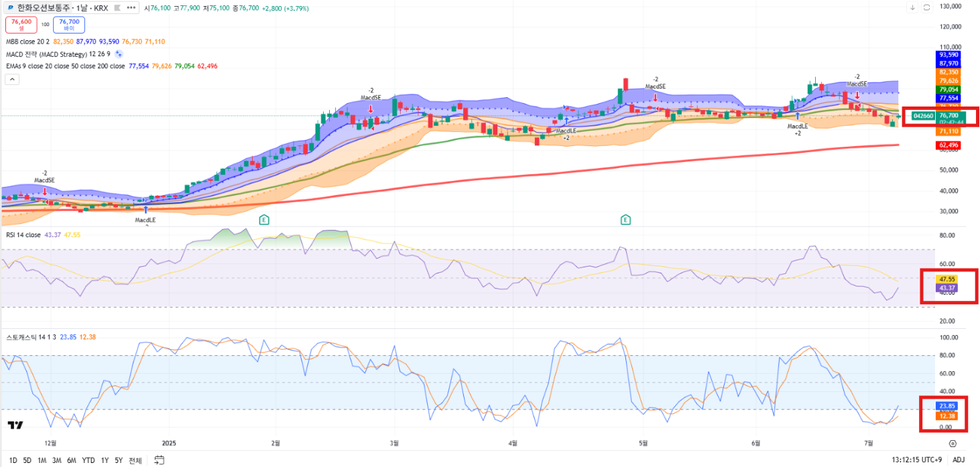Click the circular arrows sync icon top right

(x=927, y=7)
